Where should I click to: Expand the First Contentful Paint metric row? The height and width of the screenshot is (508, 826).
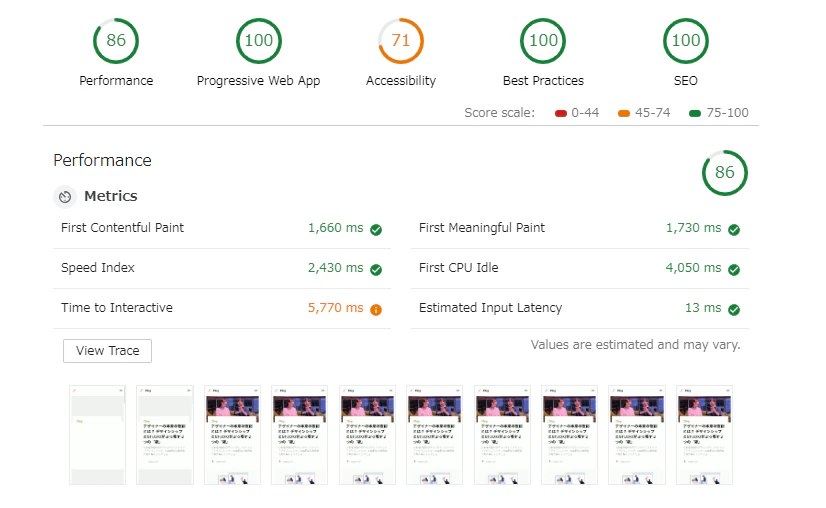tap(222, 229)
